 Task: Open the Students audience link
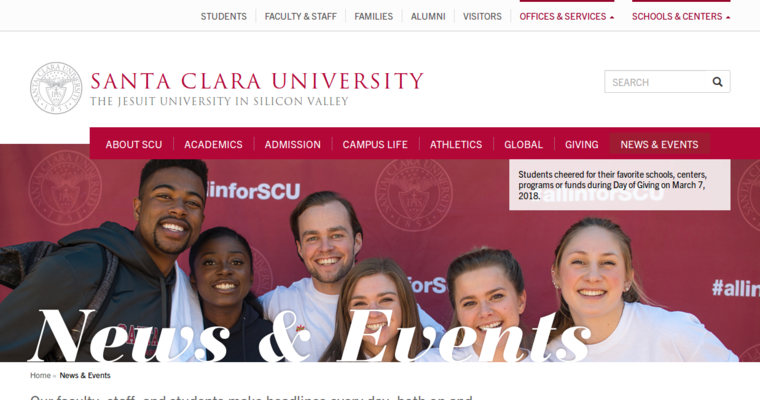pyautogui.click(x=223, y=16)
